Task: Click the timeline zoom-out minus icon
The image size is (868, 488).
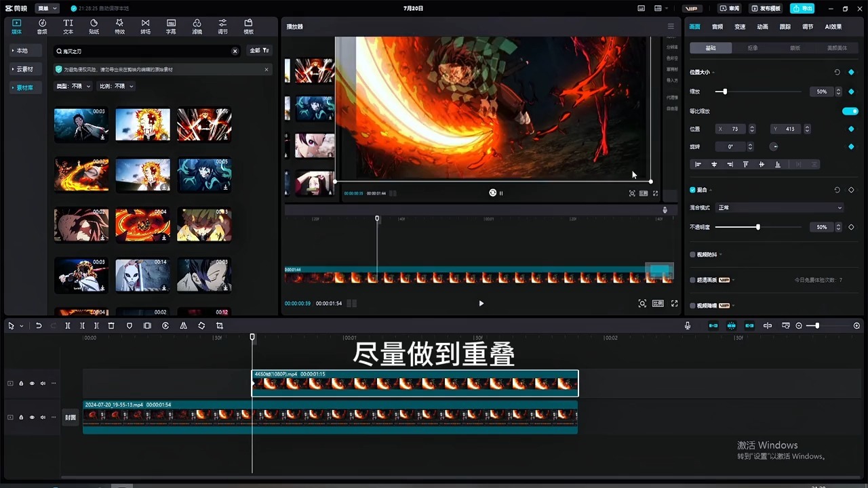Action: pos(799,326)
